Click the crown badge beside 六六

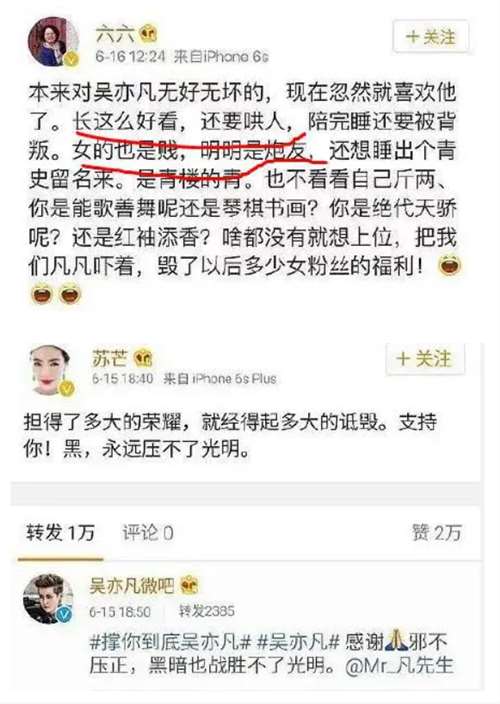148,34
